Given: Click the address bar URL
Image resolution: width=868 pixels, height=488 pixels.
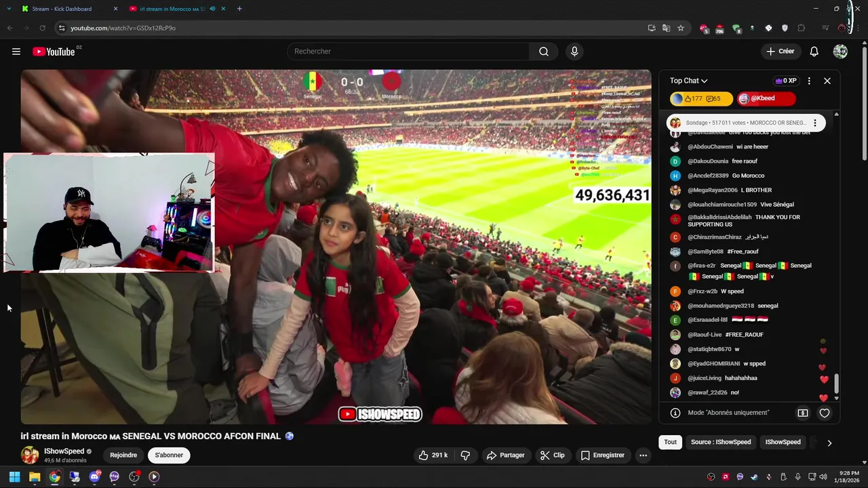Looking at the screenshot, I should point(123,28).
